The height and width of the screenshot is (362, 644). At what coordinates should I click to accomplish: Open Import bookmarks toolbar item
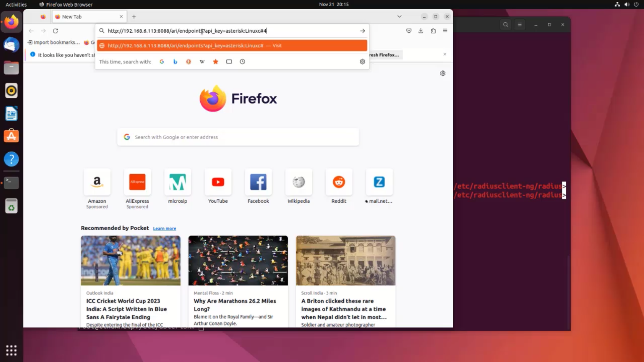(54, 42)
